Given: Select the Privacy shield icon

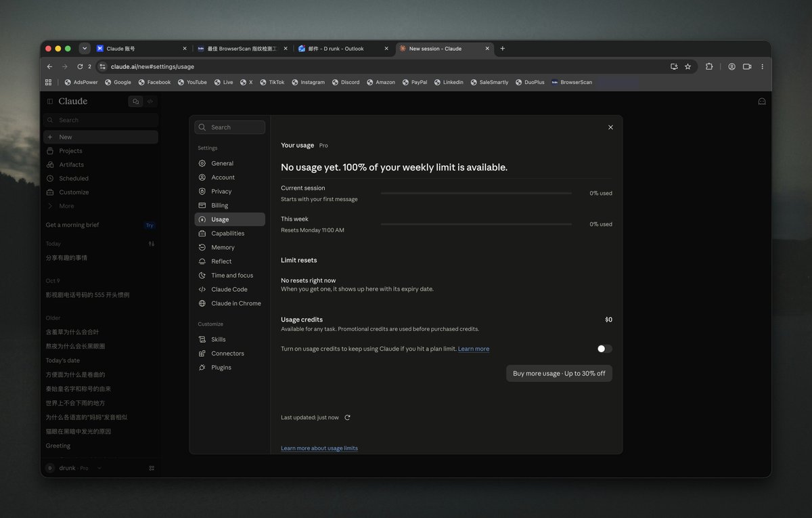Looking at the screenshot, I should (x=202, y=192).
